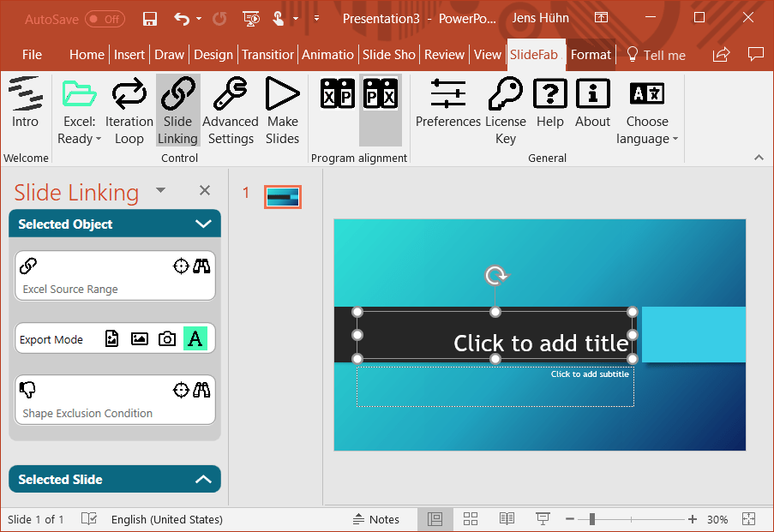Collapse the Selected Object section
The width and height of the screenshot is (774, 532).
click(x=203, y=224)
